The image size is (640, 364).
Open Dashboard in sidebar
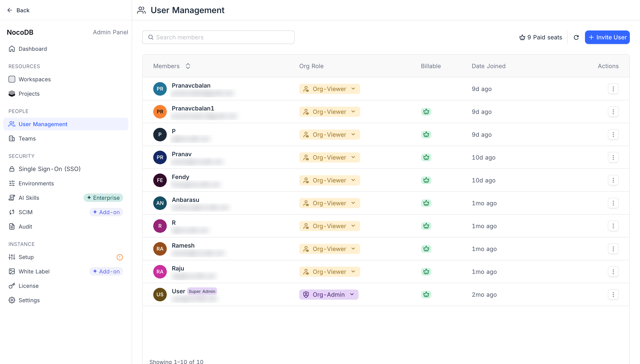click(66, 49)
